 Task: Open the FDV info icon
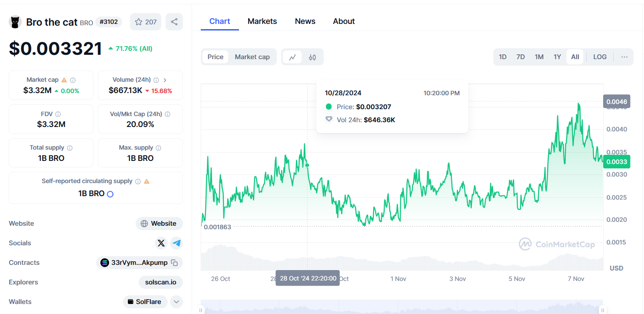58,114
